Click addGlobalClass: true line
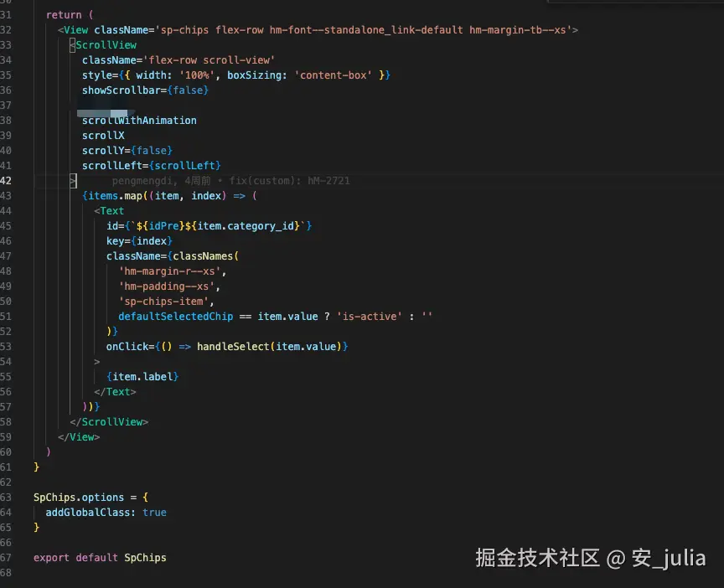 (x=106, y=513)
